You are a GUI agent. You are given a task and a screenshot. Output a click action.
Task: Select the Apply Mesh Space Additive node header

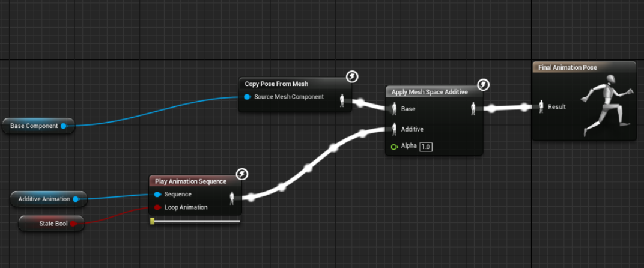[x=430, y=92]
